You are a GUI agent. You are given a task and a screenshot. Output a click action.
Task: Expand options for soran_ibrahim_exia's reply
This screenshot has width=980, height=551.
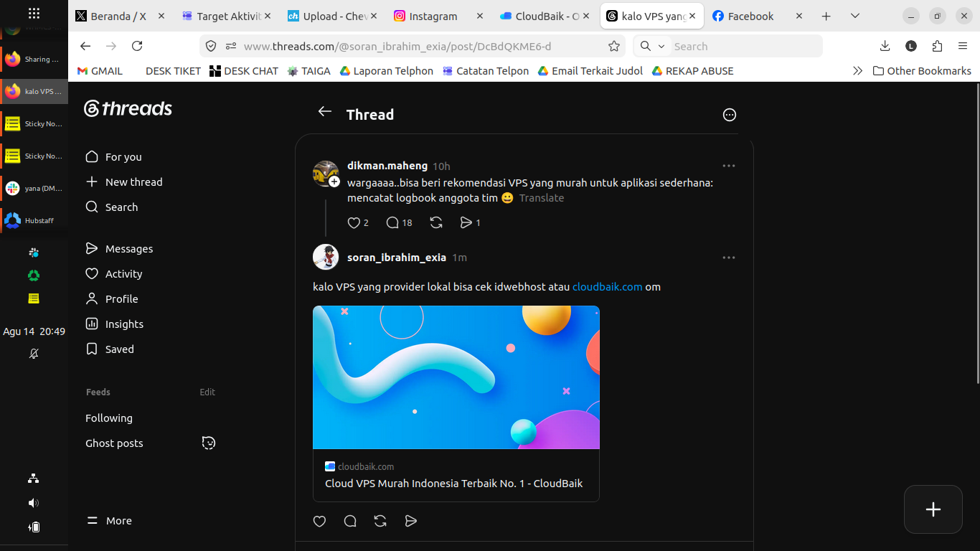(729, 258)
